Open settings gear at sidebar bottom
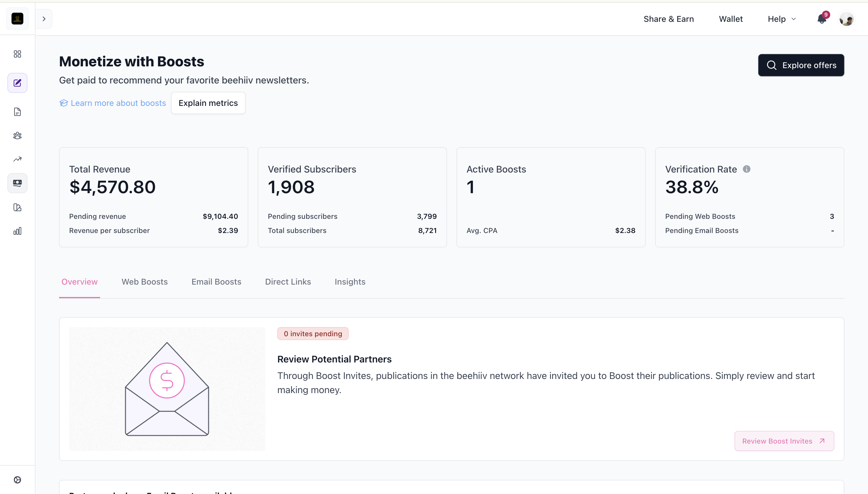Image resolution: width=868 pixels, height=494 pixels. click(17, 480)
